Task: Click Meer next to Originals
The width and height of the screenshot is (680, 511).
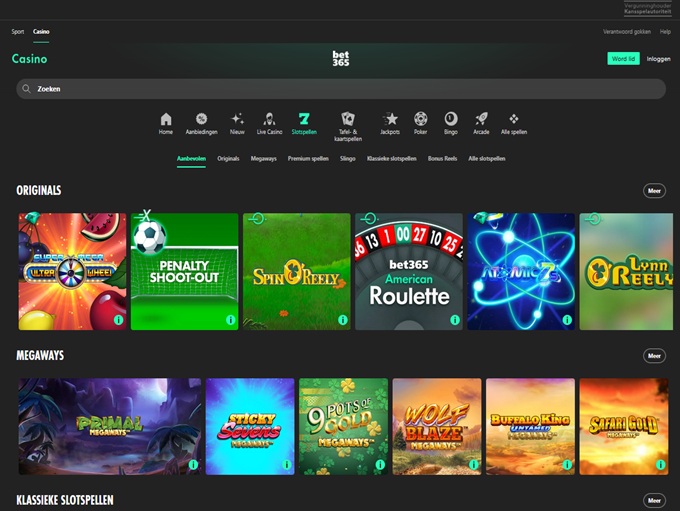Action: tap(654, 191)
